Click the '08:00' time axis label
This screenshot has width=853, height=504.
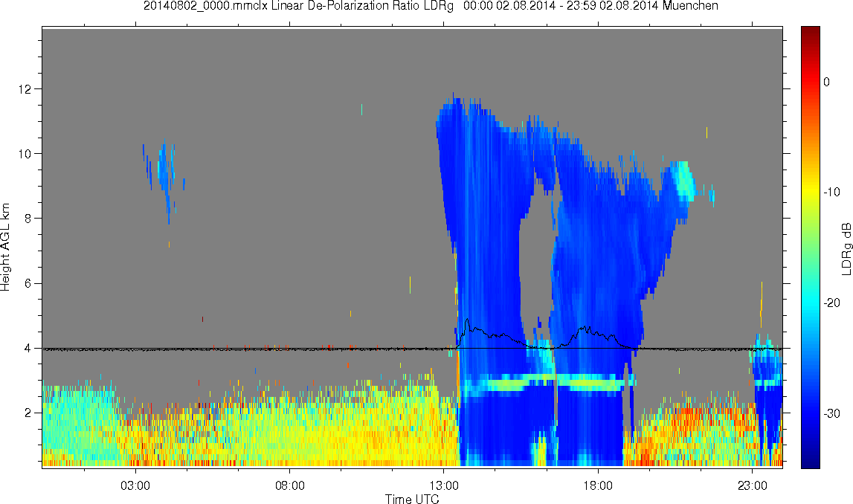(289, 485)
